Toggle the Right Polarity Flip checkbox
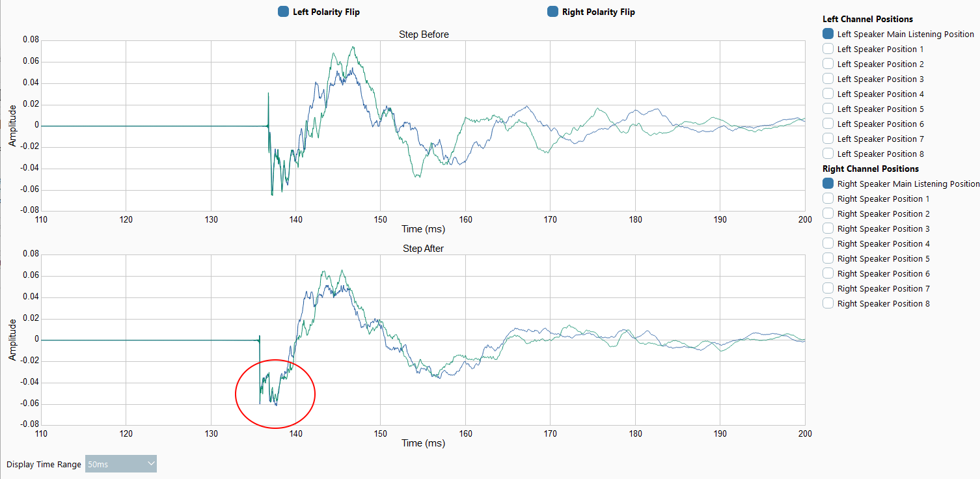Screen dimensions: 980x479 click(x=552, y=12)
